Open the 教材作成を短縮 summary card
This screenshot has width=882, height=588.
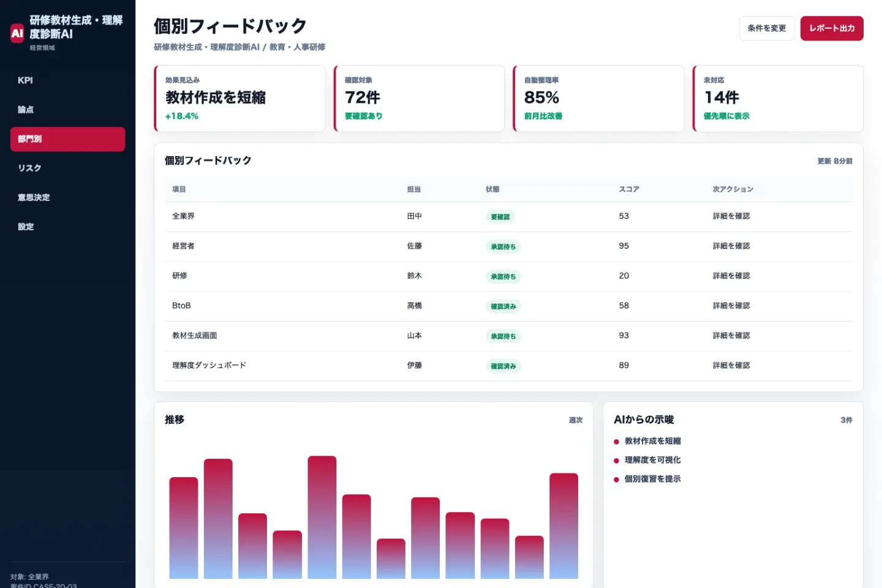click(x=239, y=98)
